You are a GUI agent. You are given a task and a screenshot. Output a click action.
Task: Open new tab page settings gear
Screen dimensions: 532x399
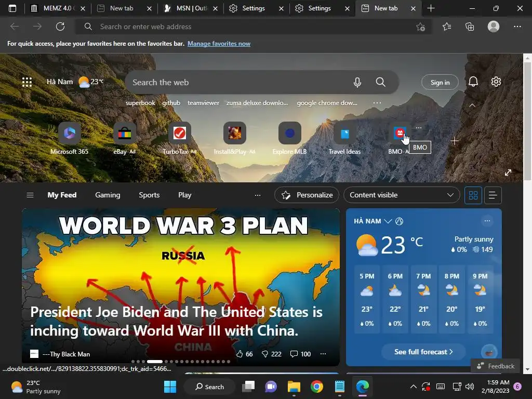[x=496, y=82]
